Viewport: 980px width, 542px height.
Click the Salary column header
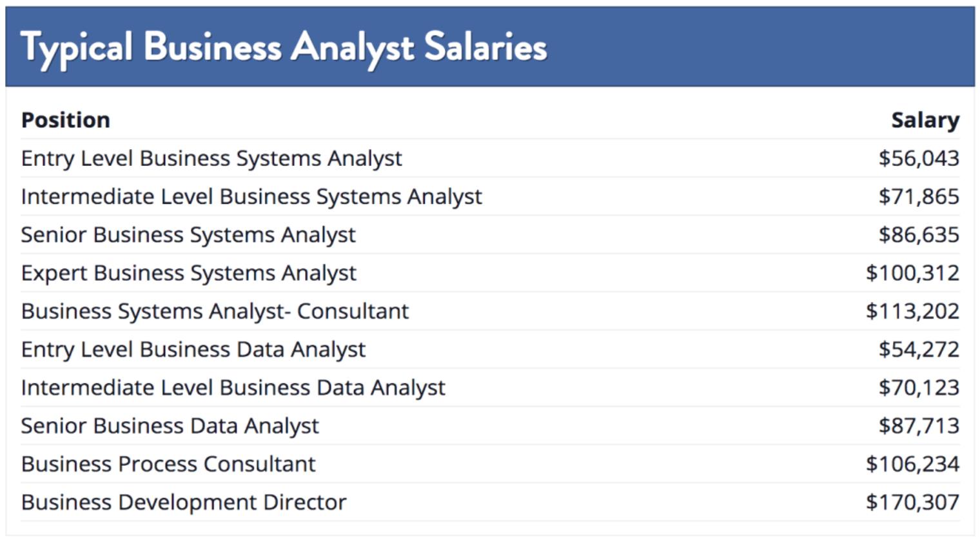[x=925, y=120]
